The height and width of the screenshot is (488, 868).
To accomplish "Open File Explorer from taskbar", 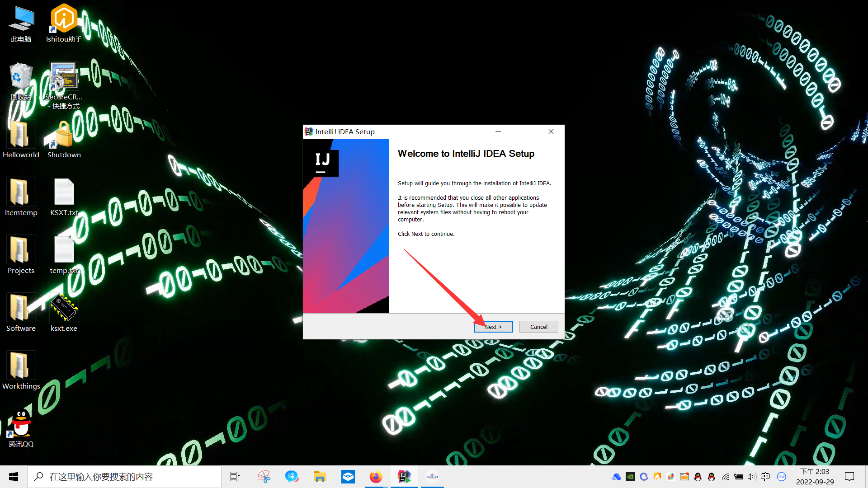I will click(320, 477).
